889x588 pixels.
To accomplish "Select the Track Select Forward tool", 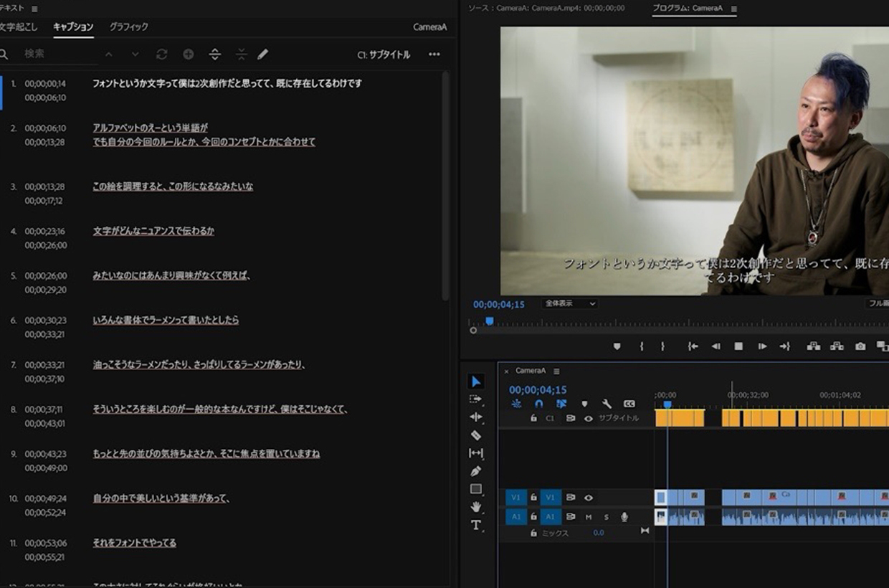I will 476,399.
